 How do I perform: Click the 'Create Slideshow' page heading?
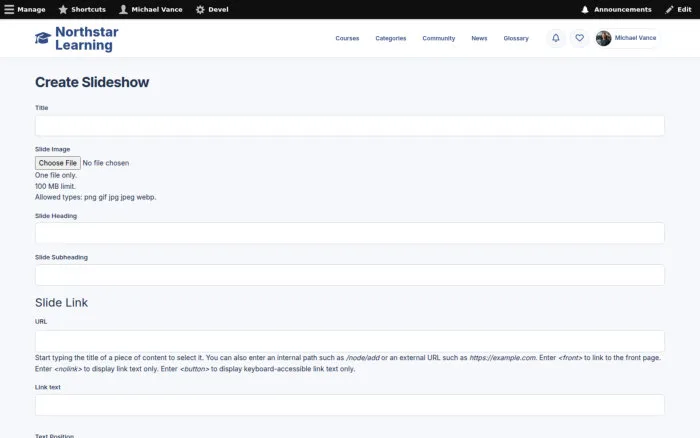click(x=92, y=82)
